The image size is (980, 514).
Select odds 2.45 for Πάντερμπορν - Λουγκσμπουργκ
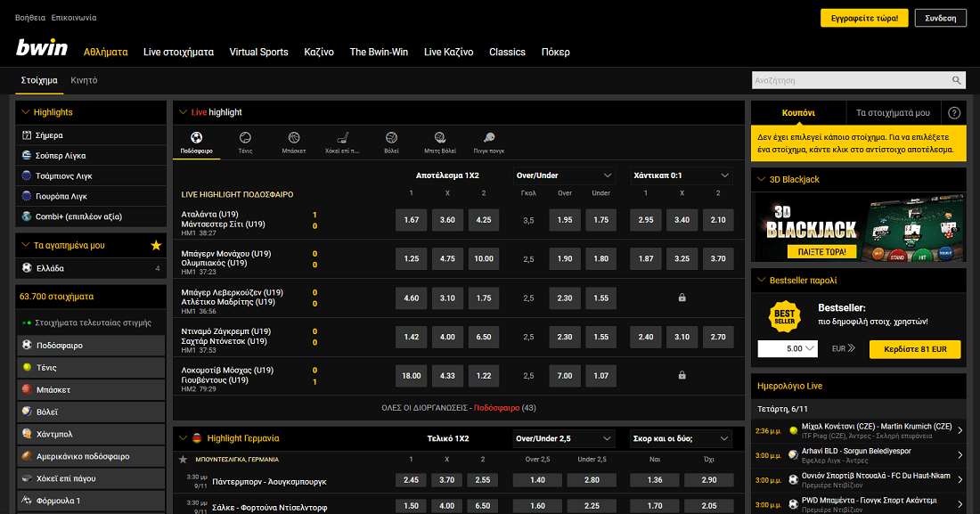[x=412, y=480]
